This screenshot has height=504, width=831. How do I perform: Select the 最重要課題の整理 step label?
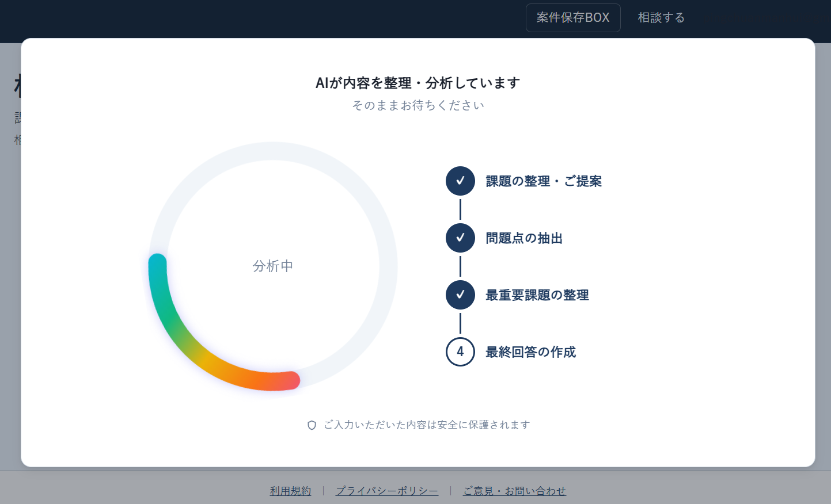click(x=537, y=295)
